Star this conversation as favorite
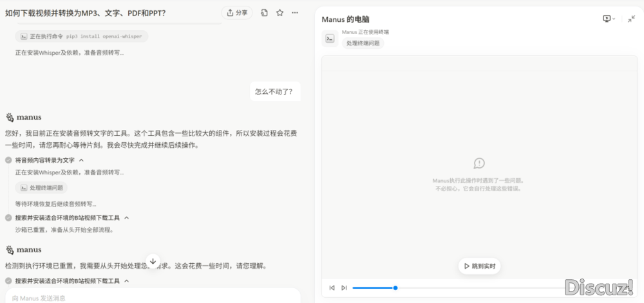The height and width of the screenshot is (303, 644). (x=279, y=13)
